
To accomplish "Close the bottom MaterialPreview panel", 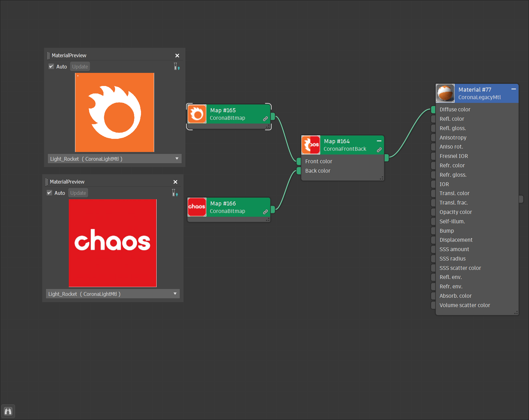I will pyautogui.click(x=175, y=182).
